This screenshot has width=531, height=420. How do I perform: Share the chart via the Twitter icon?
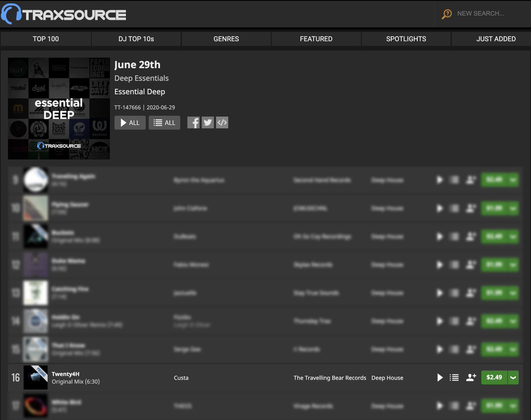[208, 123]
